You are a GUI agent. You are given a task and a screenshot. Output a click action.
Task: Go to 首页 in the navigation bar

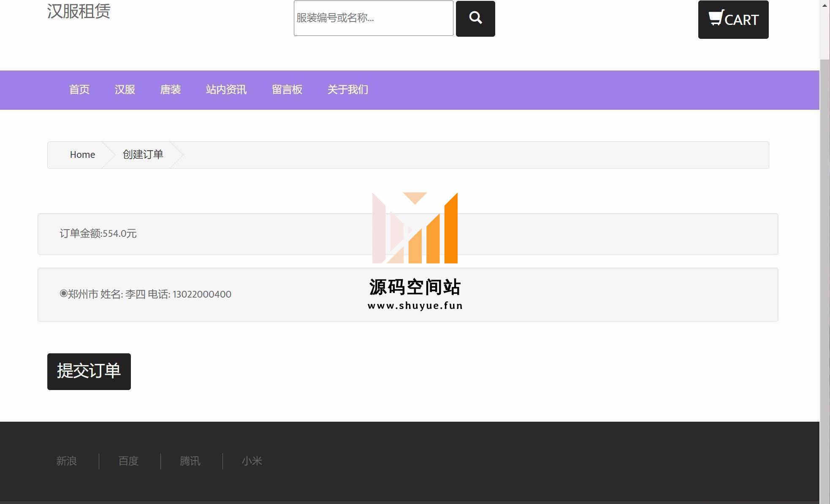(79, 90)
